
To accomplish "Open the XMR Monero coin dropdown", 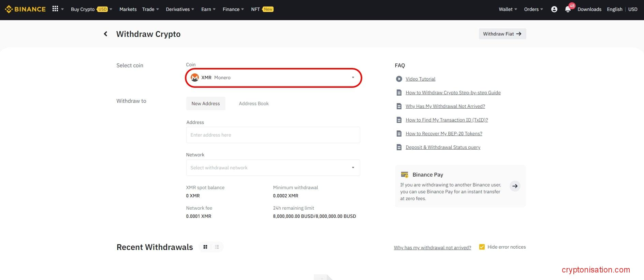I will [273, 78].
